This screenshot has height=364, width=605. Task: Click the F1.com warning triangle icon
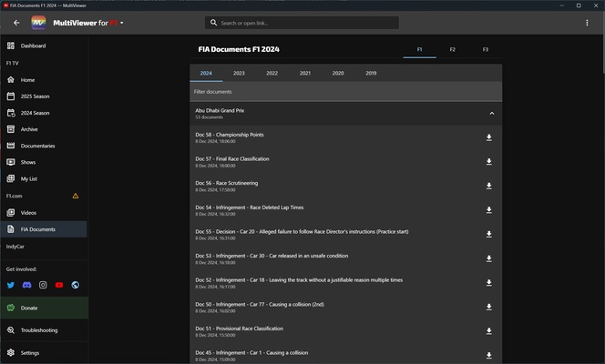coord(76,196)
